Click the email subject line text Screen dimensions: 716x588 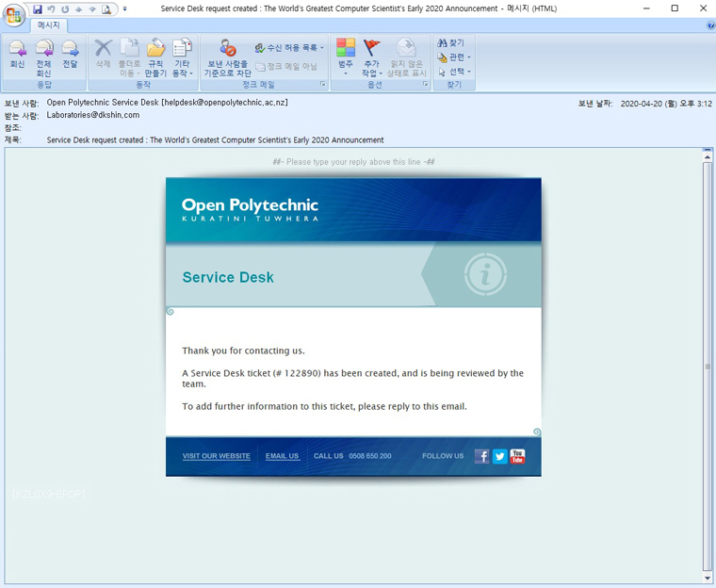point(215,140)
